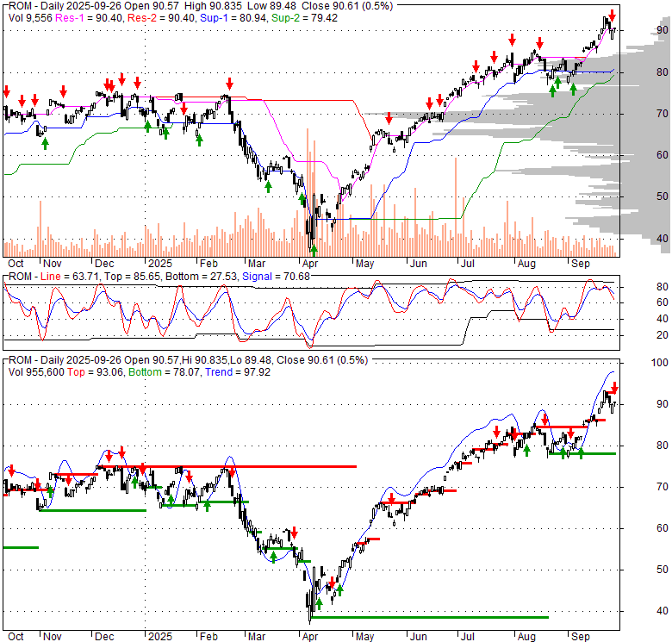Click the 'Sep' label on top chart axis

click(x=581, y=264)
